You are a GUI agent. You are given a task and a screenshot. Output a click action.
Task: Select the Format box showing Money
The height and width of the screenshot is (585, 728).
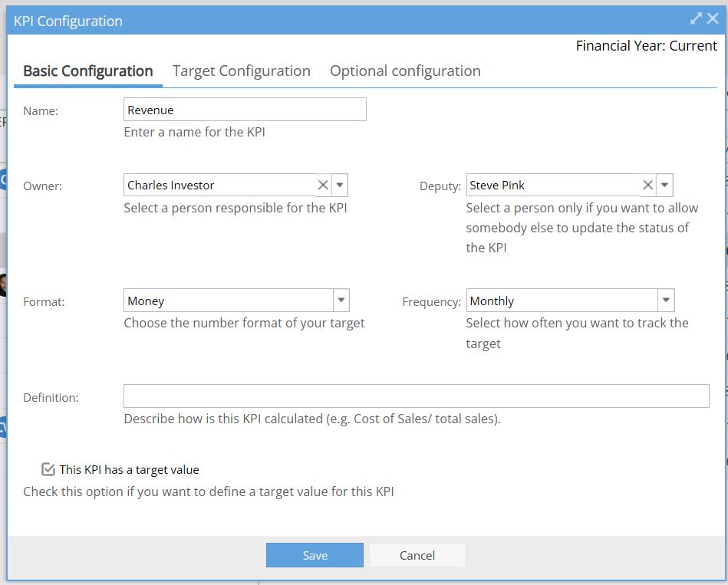point(236,300)
